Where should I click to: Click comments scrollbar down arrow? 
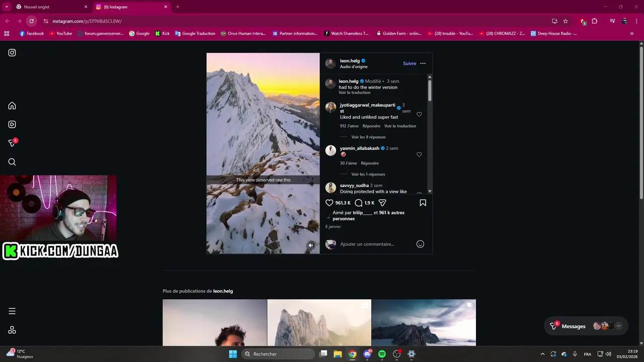[430, 192]
